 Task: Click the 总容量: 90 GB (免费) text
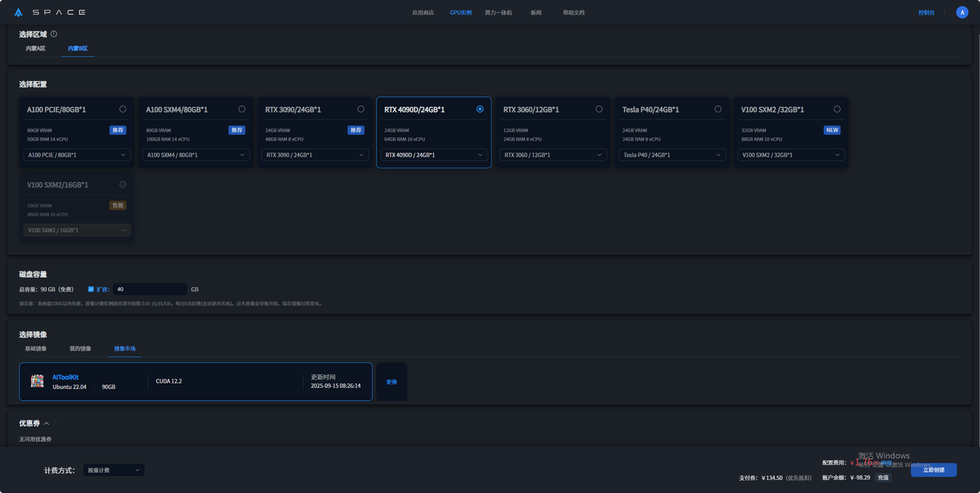(x=46, y=289)
